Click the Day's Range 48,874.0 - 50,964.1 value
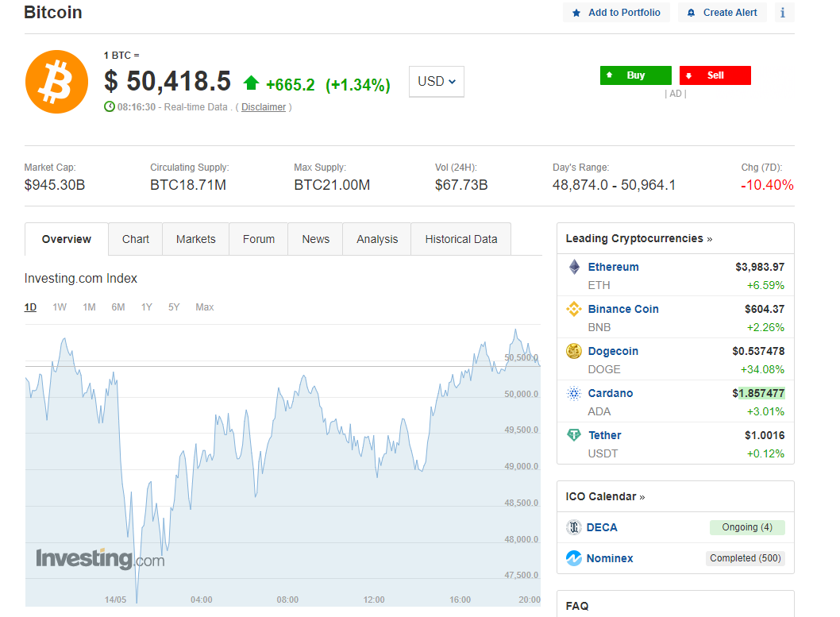This screenshot has width=840, height=617. [x=614, y=185]
